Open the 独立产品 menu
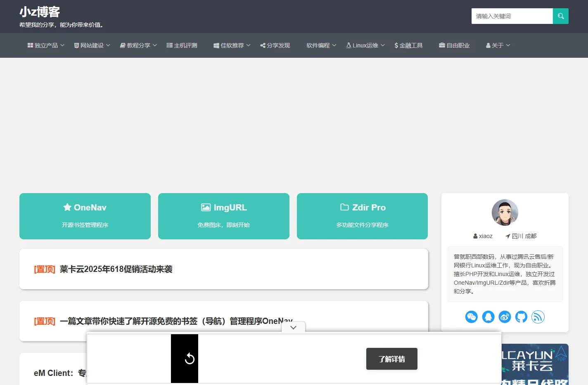 coord(46,45)
